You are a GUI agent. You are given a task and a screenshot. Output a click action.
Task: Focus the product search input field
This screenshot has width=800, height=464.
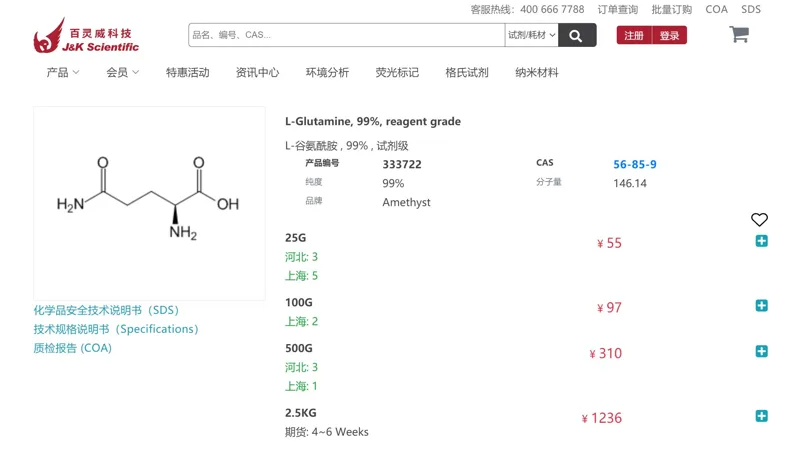(x=346, y=35)
